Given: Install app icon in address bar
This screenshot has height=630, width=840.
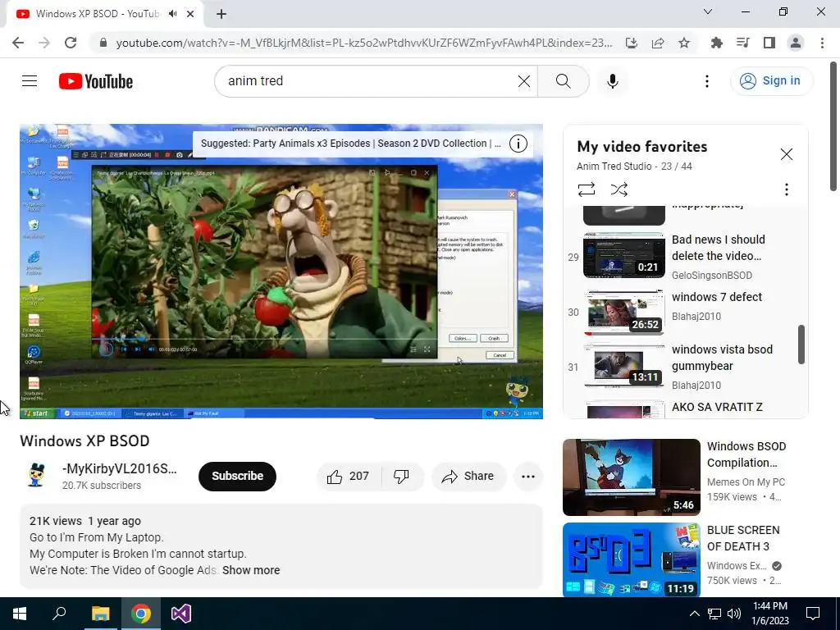Looking at the screenshot, I should pos(632,43).
